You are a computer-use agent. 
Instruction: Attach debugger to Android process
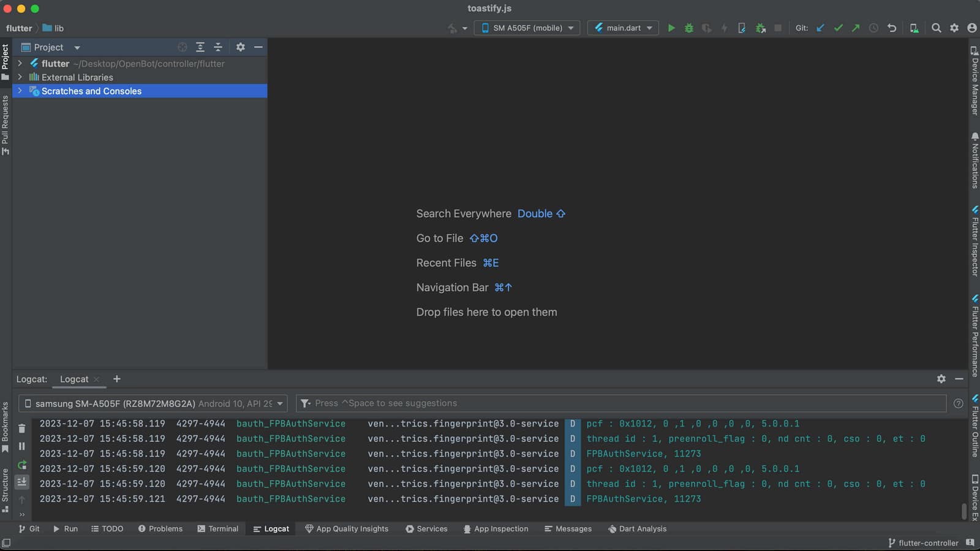[x=761, y=28]
